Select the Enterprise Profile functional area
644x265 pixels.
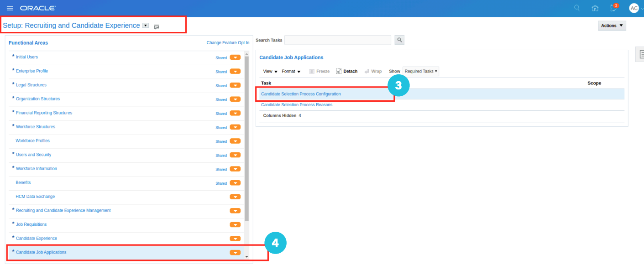click(32, 71)
